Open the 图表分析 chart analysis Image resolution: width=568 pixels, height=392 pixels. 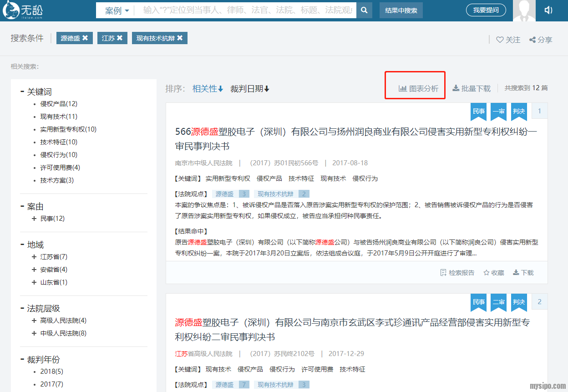tap(419, 88)
